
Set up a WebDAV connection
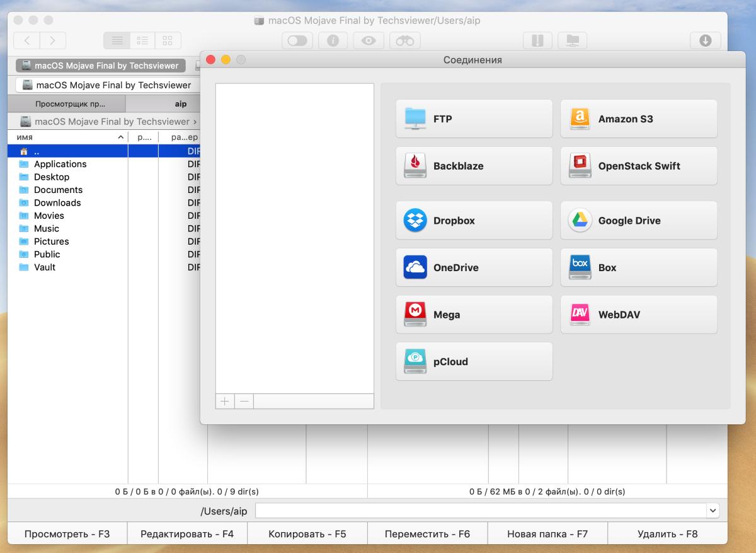click(x=639, y=315)
